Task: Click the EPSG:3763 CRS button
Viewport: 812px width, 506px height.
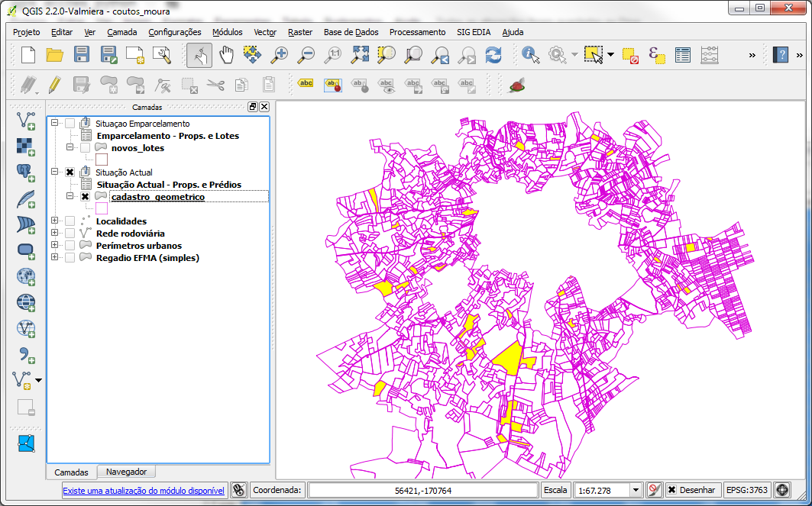Action: click(x=747, y=490)
